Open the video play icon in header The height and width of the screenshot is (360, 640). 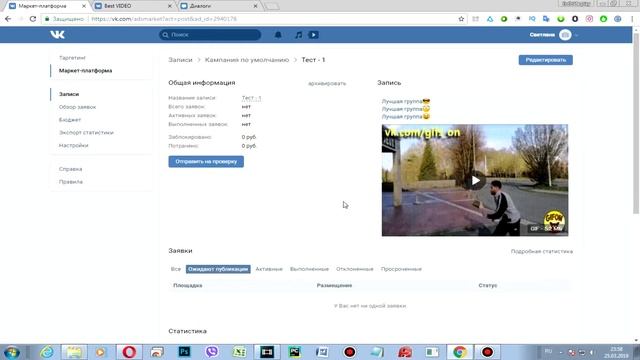313,35
